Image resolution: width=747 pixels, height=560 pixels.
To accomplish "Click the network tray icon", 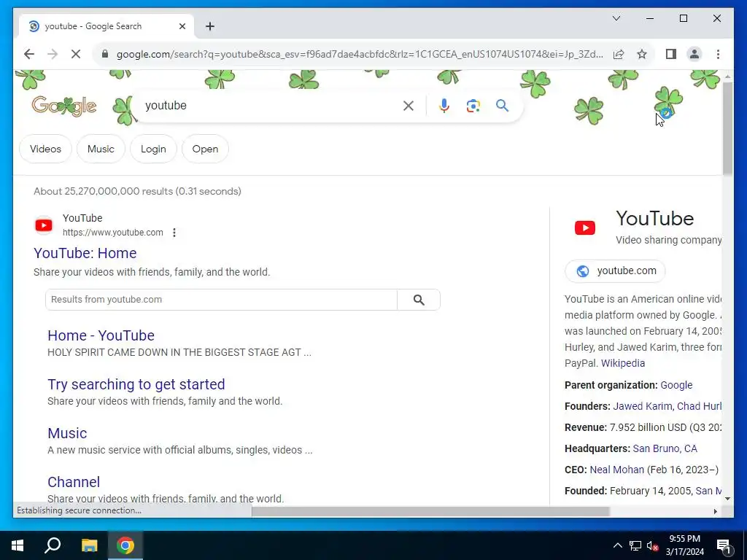I will [635, 545].
